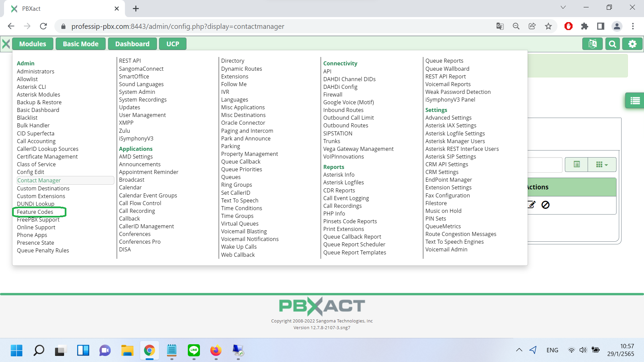Click browser zoom magnifier icon

(x=516, y=26)
